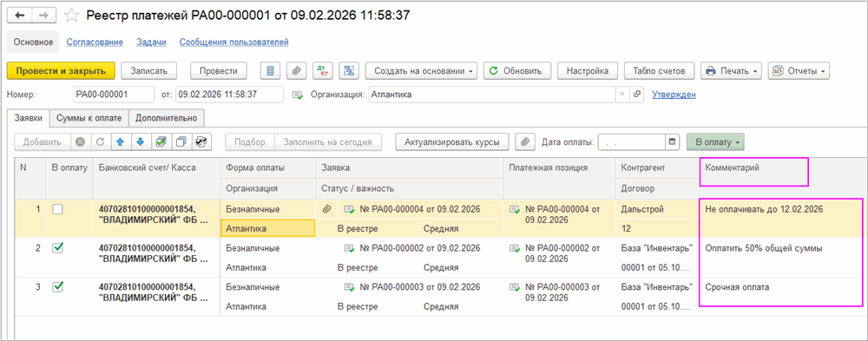This screenshot has height=341, width=868.
Task: Open the Печать dropdown menu
Action: [731, 71]
